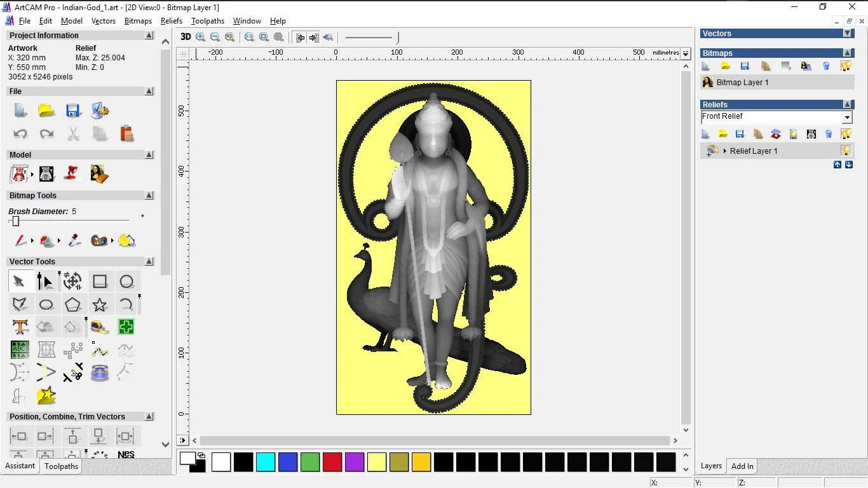The image size is (868, 488).
Task: Move relief layer up with arrow button
Action: 837,165
